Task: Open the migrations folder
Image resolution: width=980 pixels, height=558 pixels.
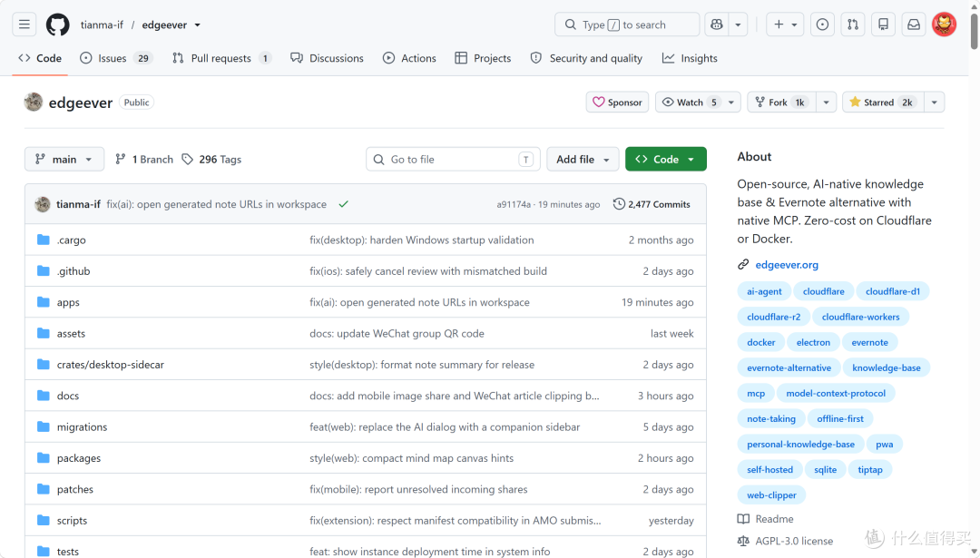Action: pyautogui.click(x=82, y=426)
